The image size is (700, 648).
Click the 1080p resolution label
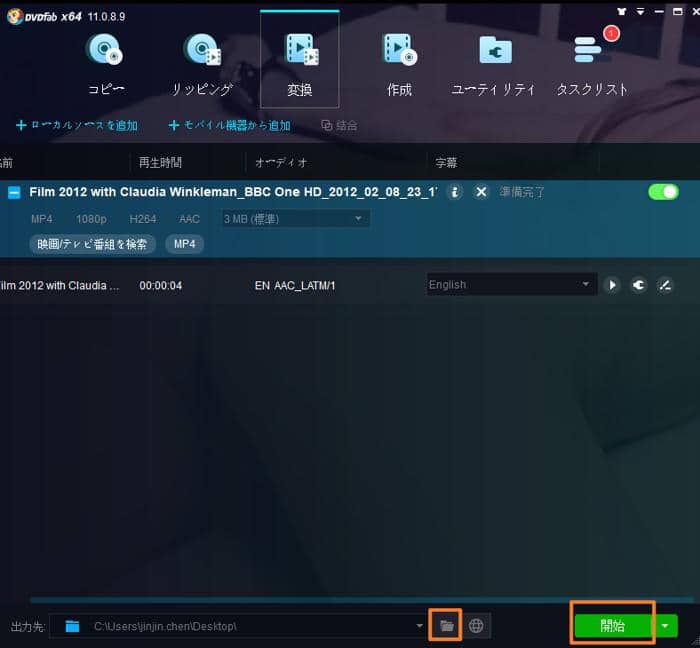click(x=91, y=219)
